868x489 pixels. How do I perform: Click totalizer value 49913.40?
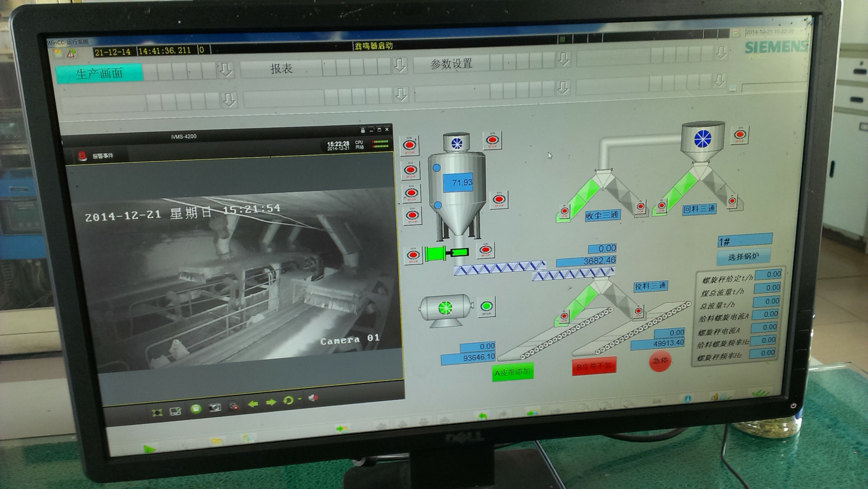click(657, 344)
